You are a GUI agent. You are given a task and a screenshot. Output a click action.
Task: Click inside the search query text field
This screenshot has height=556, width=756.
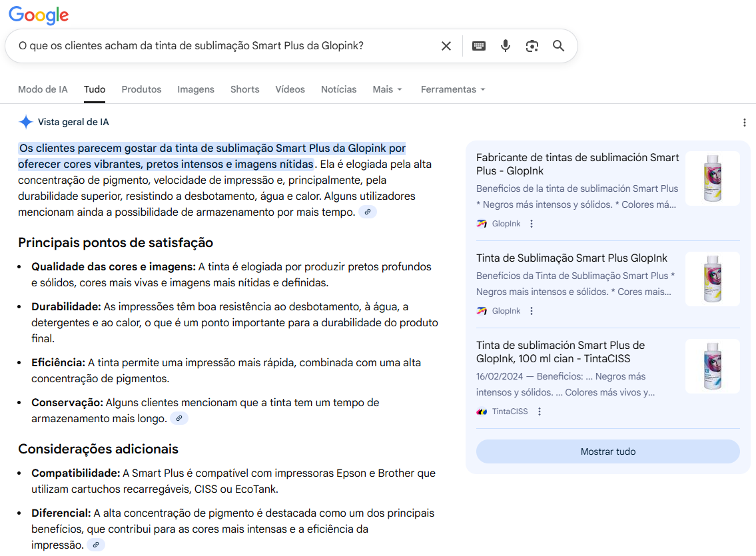(220, 46)
